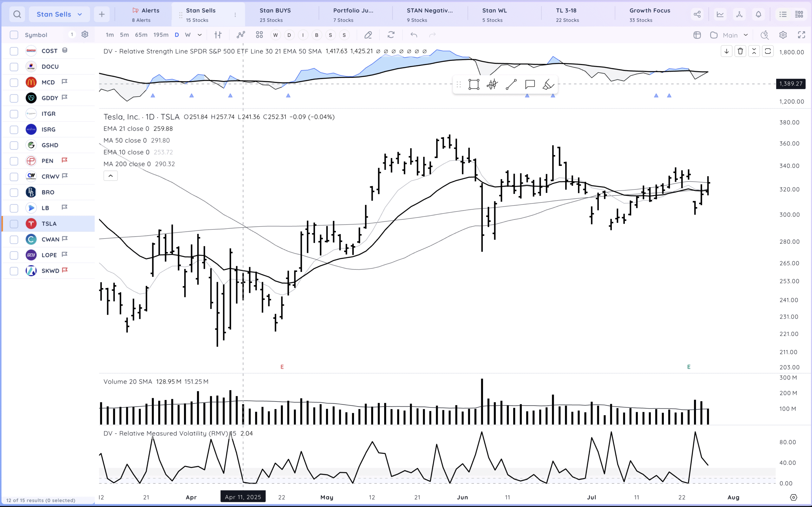Select the rectangle shape tool in floating toolbar
The height and width of the screenshot is (507, 812).
[474, 84]
